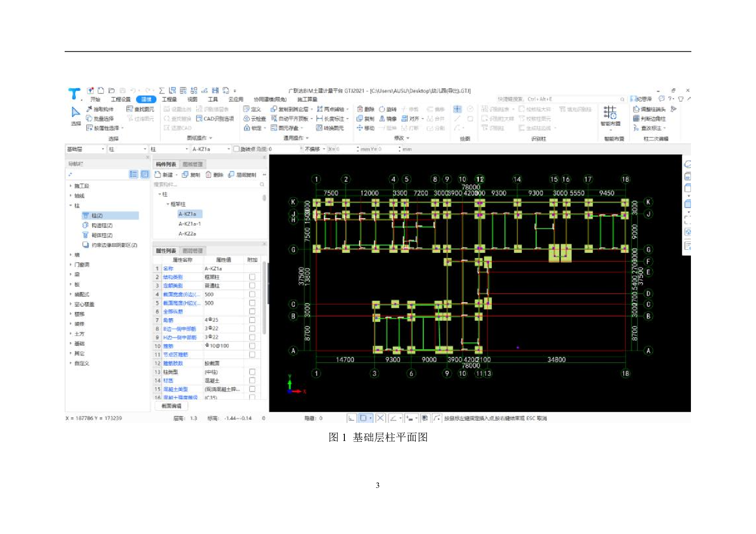Screen dimensions: 756x534
Task: Click the 智能布置 smart layout icon
Action: 610,113
